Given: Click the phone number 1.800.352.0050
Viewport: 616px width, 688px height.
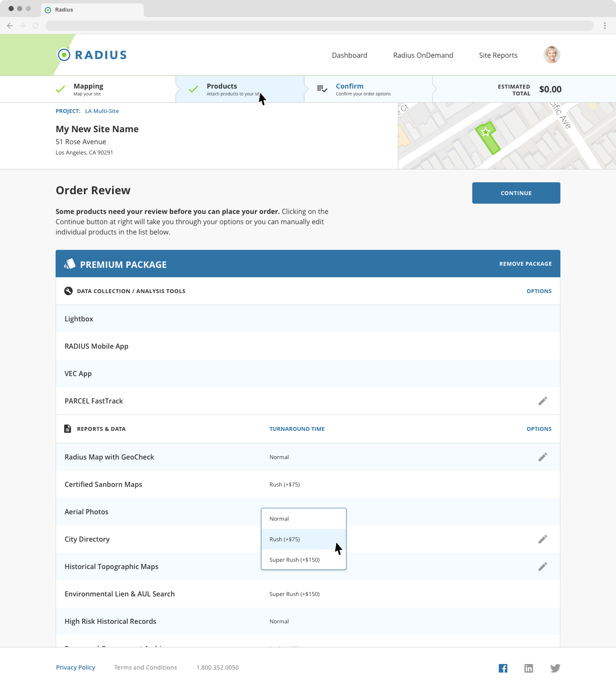Looking at the screenshot, I should pyautogui.click(x=218, y=667).
